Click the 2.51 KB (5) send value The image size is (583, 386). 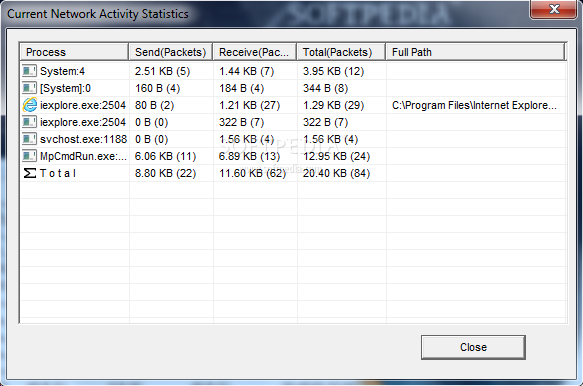tap(162, 71)
